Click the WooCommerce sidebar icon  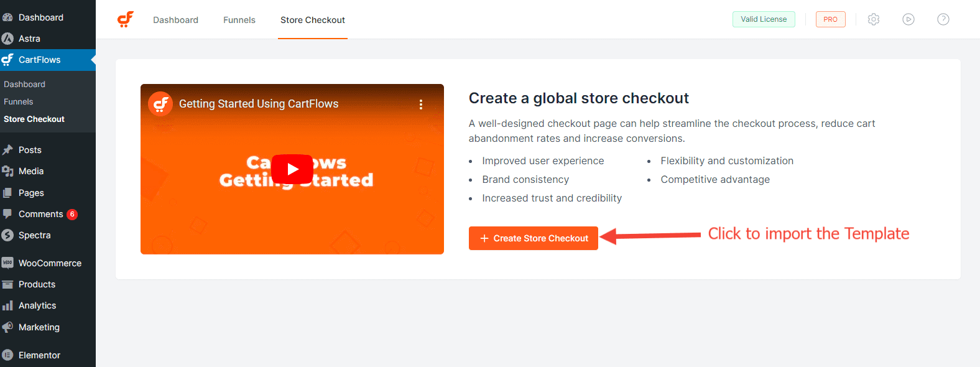pyautogui.click(x=7, y=262)
